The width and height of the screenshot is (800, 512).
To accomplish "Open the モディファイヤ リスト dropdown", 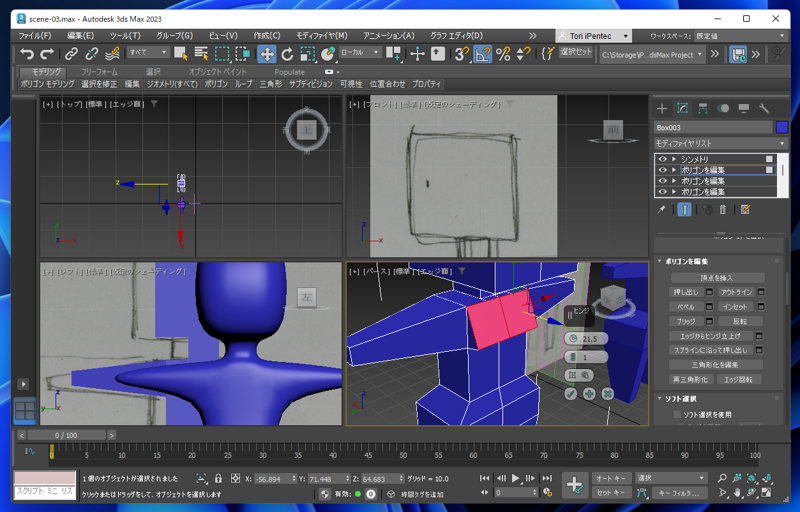I will click(x=721, y=143).
